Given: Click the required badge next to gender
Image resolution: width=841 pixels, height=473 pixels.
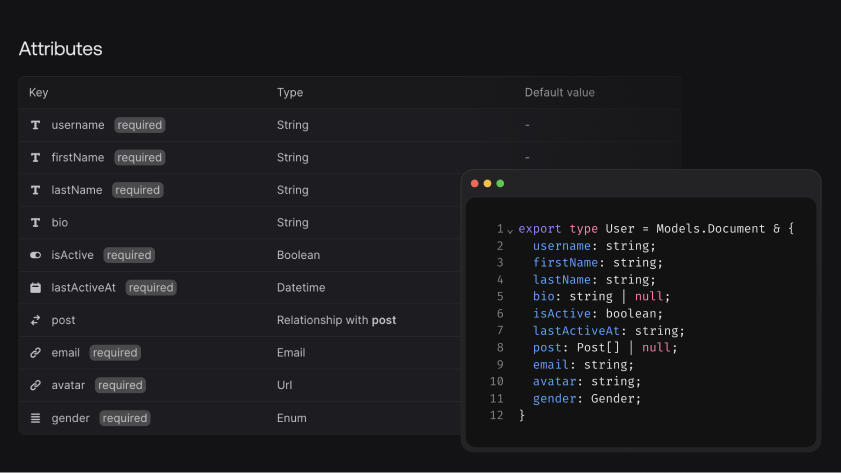Looking at the screenshot, I should pos(125,418).
